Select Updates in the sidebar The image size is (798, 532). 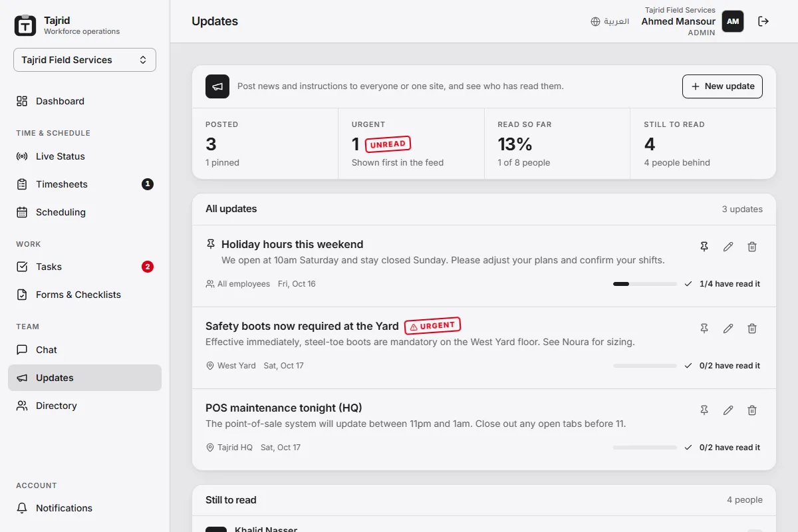point(84,378)
